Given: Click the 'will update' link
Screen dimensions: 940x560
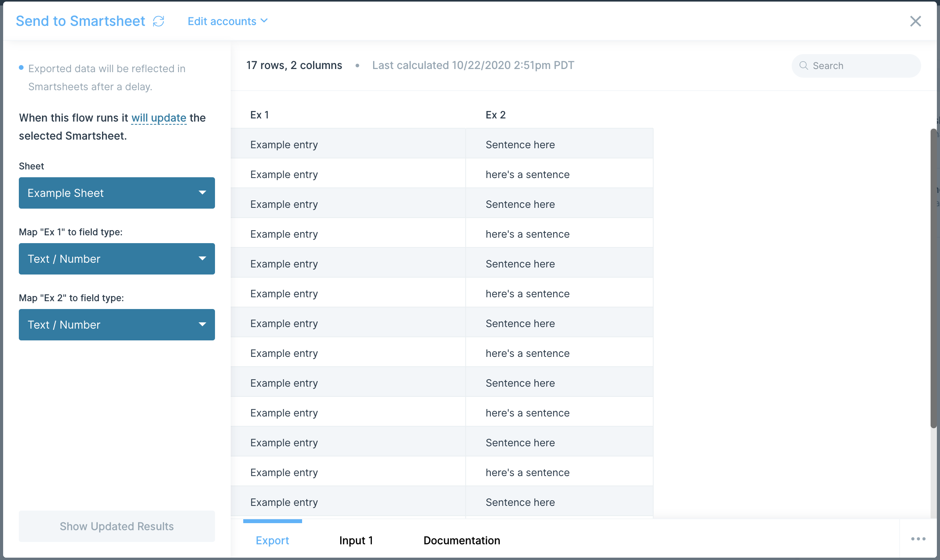Looking at the screenshot, I should pyautogui.click(x=158, y=118).
